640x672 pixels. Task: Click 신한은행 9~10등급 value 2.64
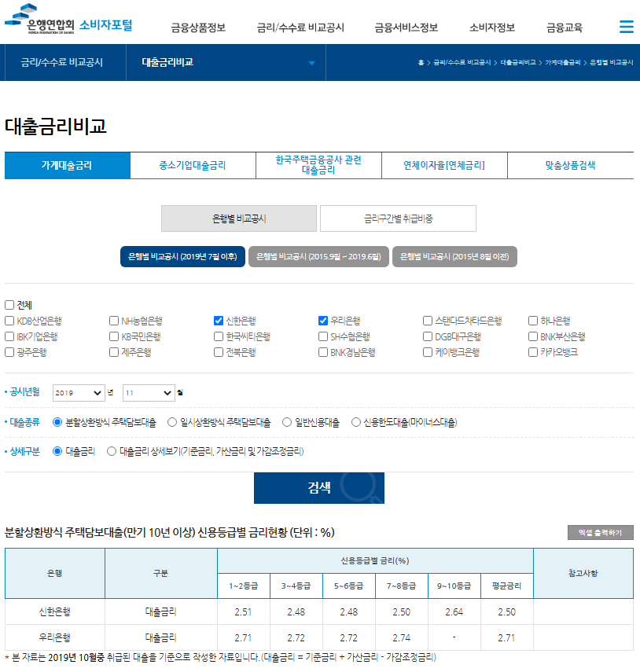pyautogui.click(x=454, y=612)
